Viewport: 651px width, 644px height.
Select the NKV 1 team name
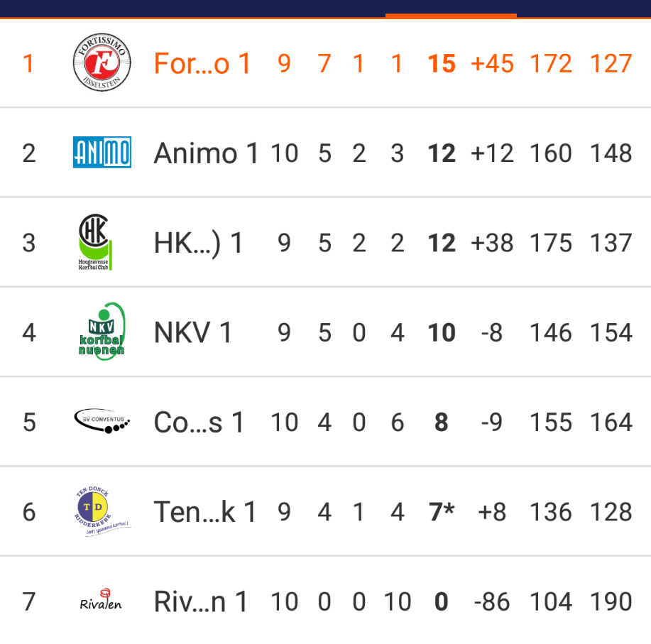click(x=192, y=332)
